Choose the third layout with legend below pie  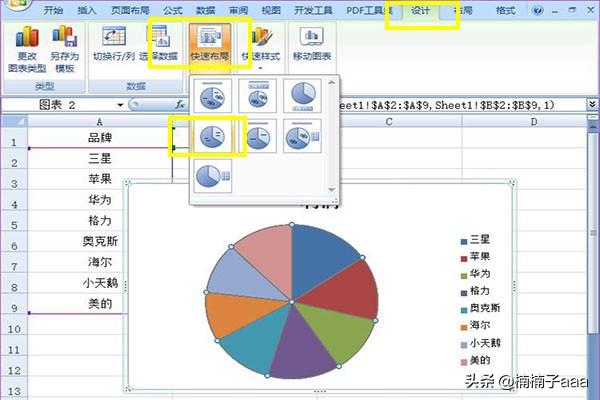[302, 96]
